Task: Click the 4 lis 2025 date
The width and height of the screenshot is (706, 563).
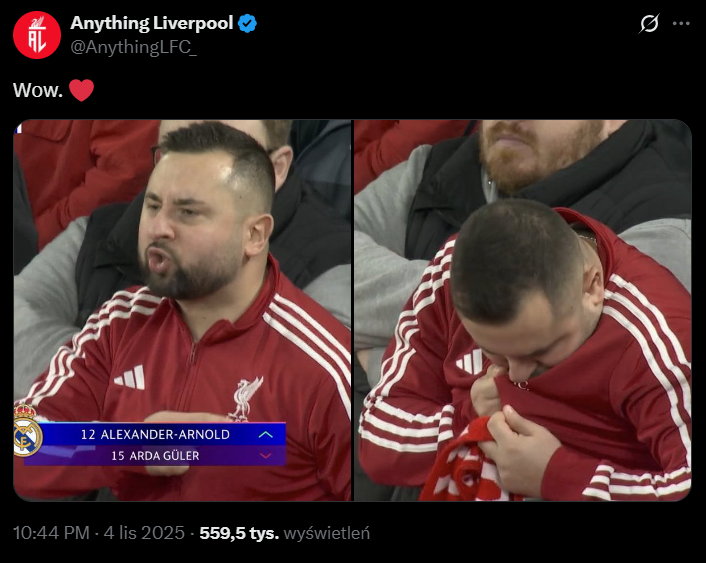Action: pos(144,533)
